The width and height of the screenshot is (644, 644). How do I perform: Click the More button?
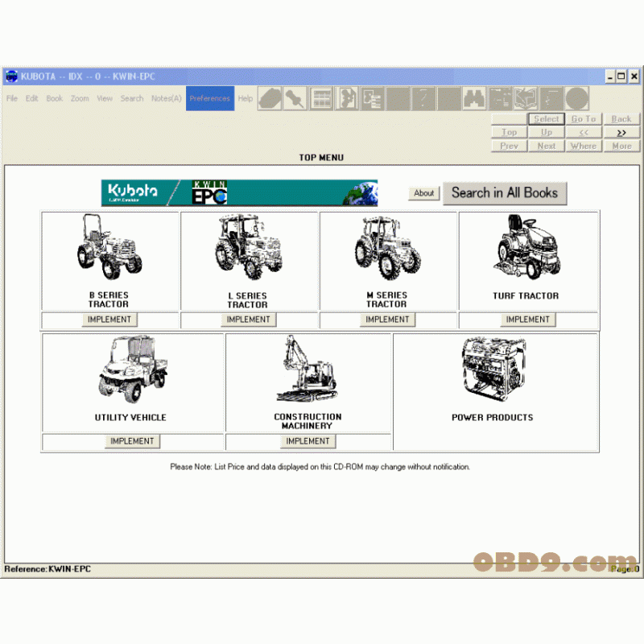(621, 146)
